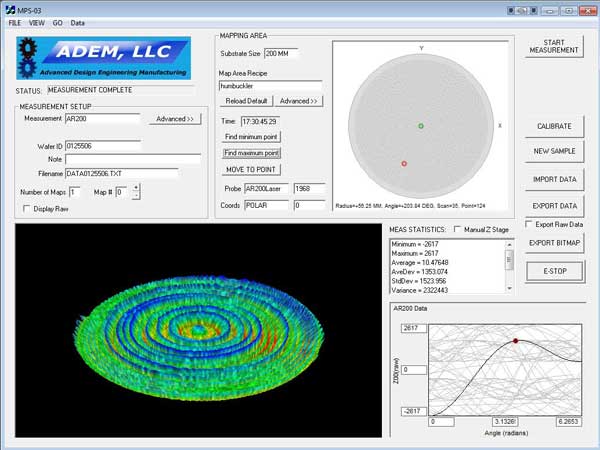
Task: Click the chart Y-axis max field 2617
Action: [x=414, y=328]
